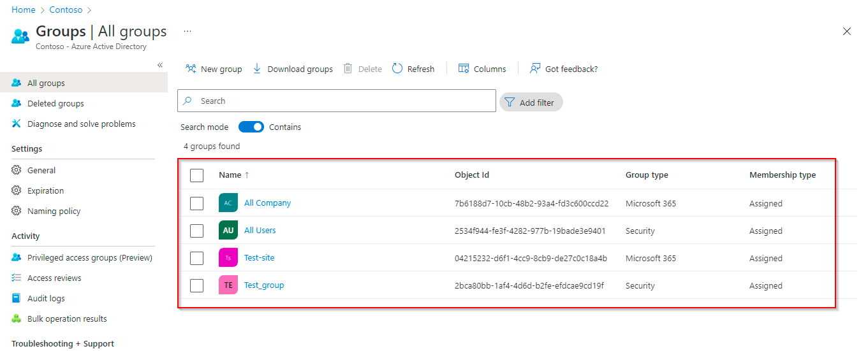Open the Test-site group link

260,257
